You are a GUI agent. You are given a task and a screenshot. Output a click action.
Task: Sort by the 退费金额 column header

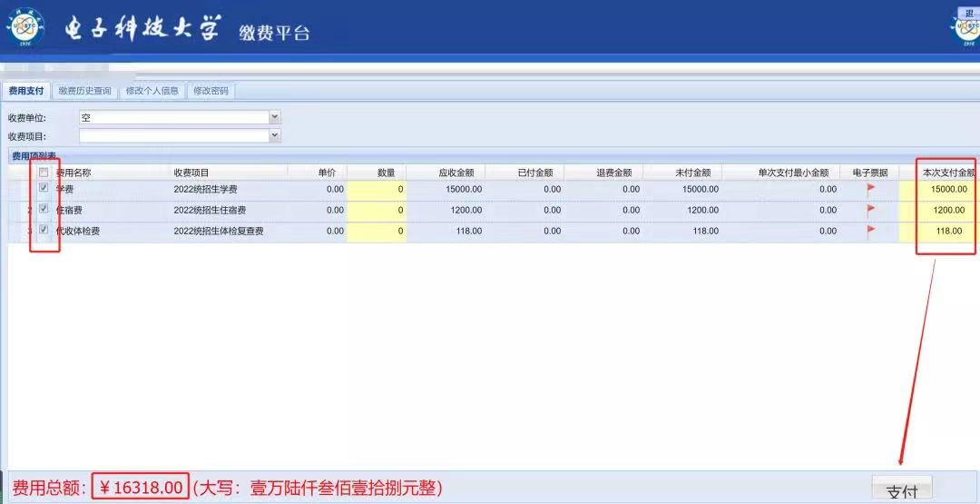pyautogui.click(x=613, y=173)
